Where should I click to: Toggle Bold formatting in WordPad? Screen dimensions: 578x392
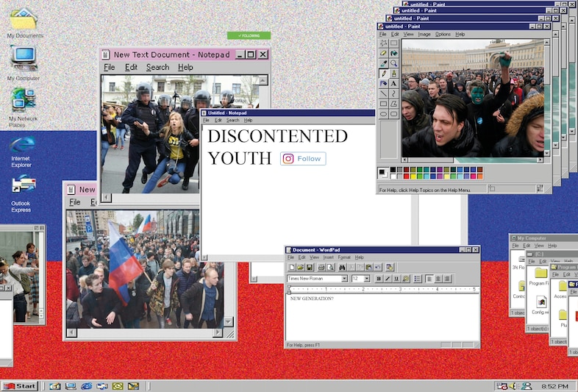tap(379, 279)
